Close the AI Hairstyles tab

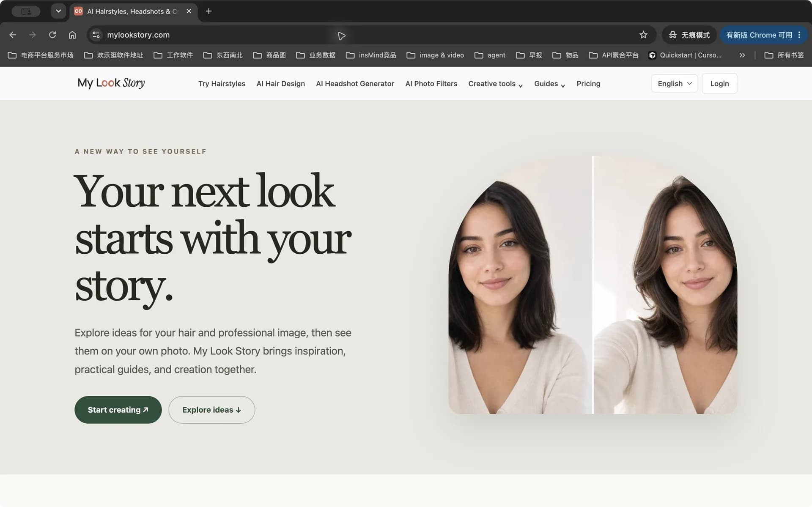point(189,11)
